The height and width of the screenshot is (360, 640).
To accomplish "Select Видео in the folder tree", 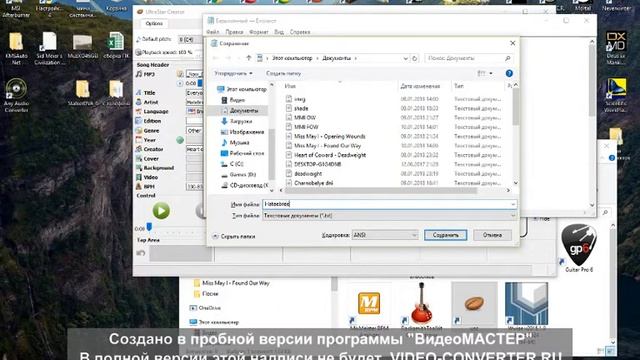I will [233, 100].
